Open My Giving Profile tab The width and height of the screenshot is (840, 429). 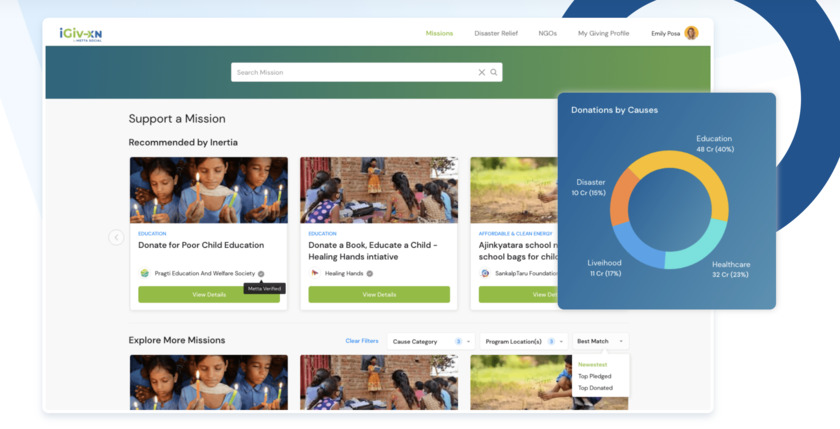tap(603, 33)
